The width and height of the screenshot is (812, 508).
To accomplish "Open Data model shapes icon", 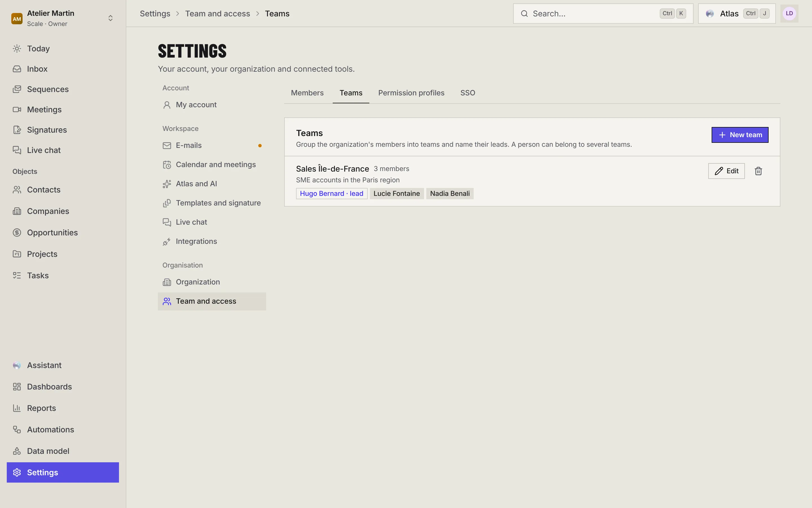I will pyautogui.click(x=17, y=451).
